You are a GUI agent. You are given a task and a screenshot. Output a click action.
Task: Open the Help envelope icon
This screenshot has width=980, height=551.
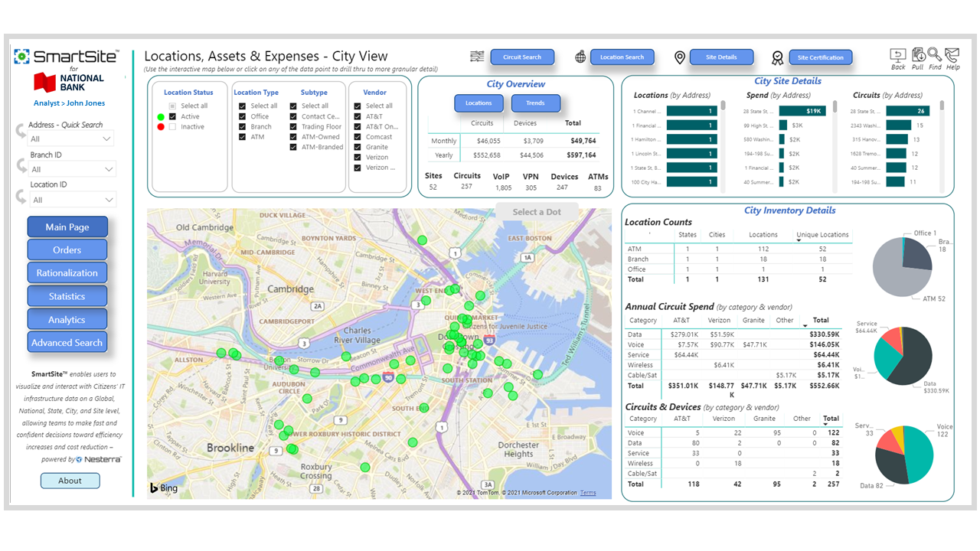[952, 55]
